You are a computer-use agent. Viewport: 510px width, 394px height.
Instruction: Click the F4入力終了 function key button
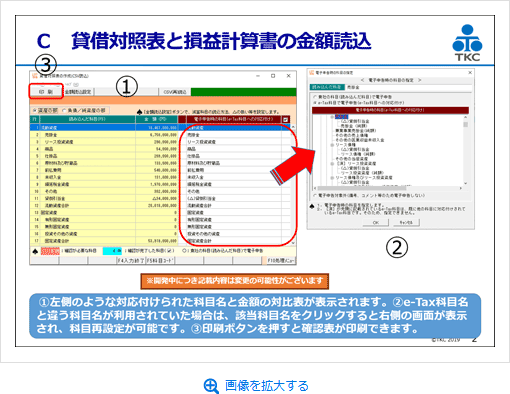click(131, 261)
